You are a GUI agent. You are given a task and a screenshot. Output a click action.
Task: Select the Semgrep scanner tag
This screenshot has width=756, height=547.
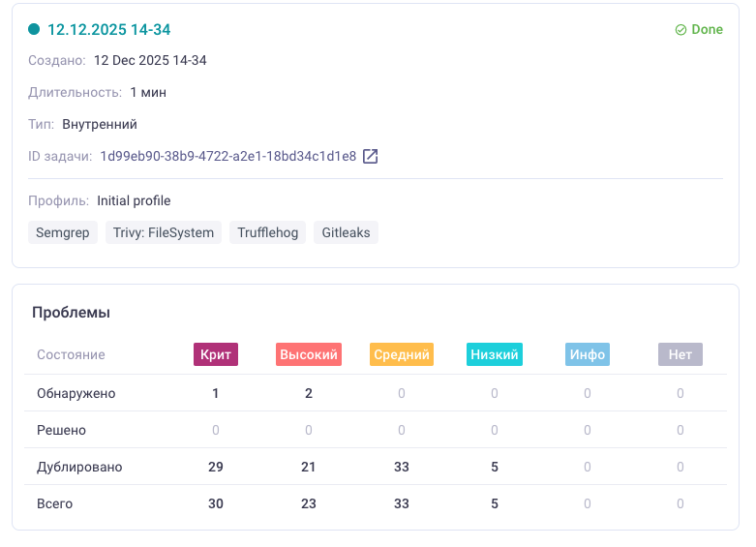coord(63,232)
